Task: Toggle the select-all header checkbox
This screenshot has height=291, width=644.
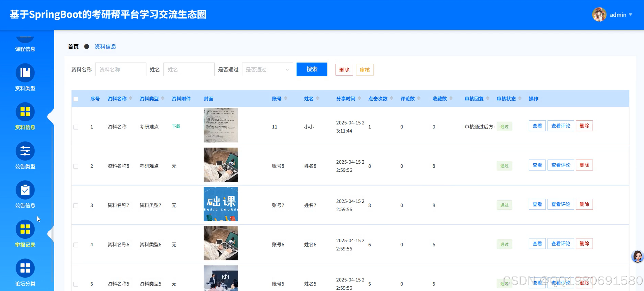Action: [76, 99]
